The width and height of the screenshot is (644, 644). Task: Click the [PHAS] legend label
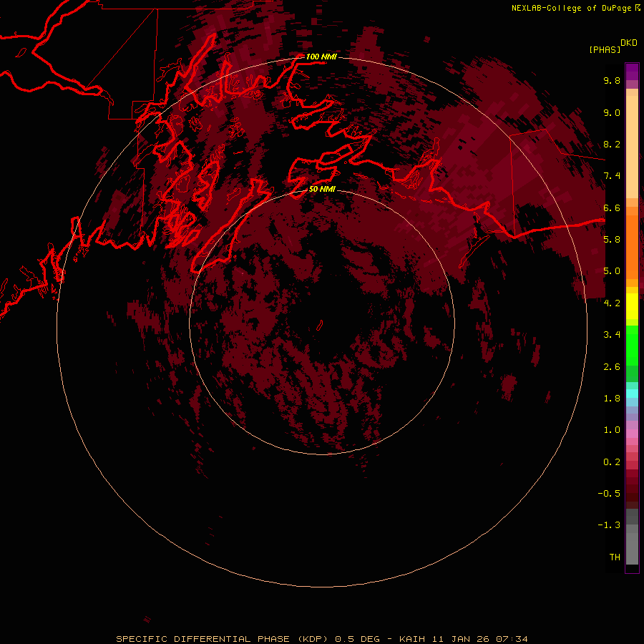coord(605,49)
